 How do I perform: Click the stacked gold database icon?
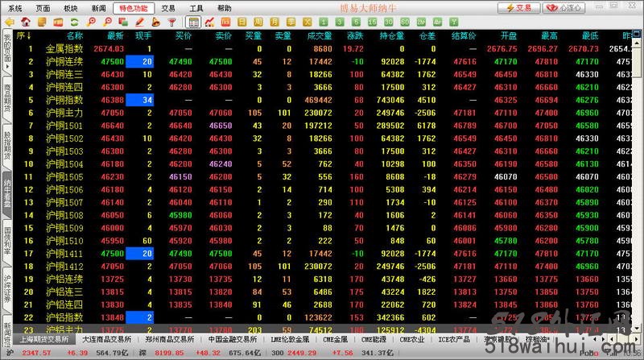pyautogui.click(x=42, y=23)
